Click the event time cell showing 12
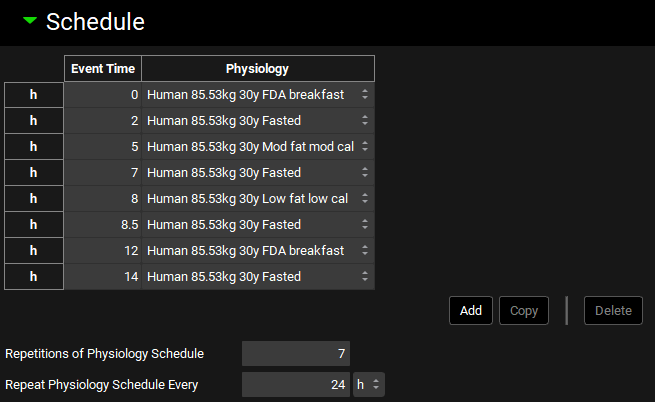The height and width of the screenshot is (402, 655). [x=103, y=251]
